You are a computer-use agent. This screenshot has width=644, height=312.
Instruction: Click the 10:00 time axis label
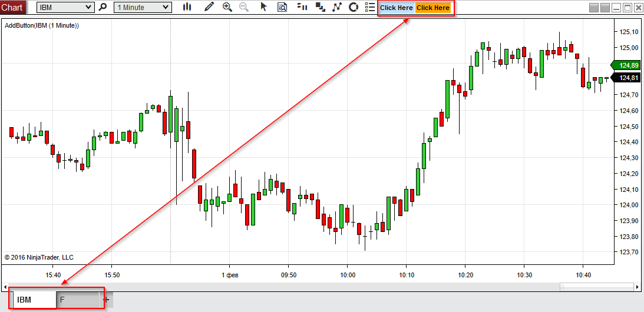(x=347, y=275)
